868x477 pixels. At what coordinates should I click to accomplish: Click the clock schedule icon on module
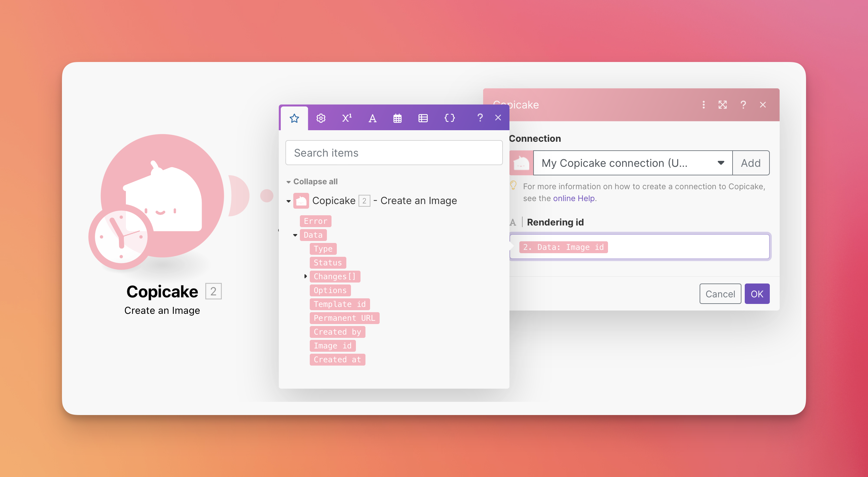tap(121, 237)
